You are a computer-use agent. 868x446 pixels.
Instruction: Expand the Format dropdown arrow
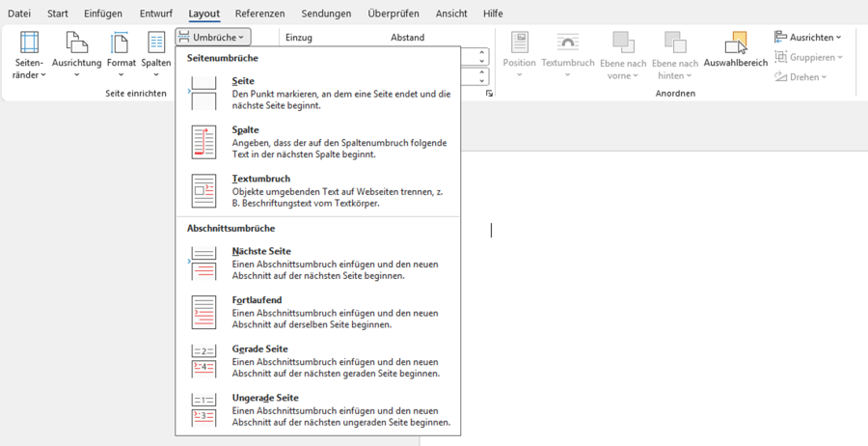coord(121,75)
